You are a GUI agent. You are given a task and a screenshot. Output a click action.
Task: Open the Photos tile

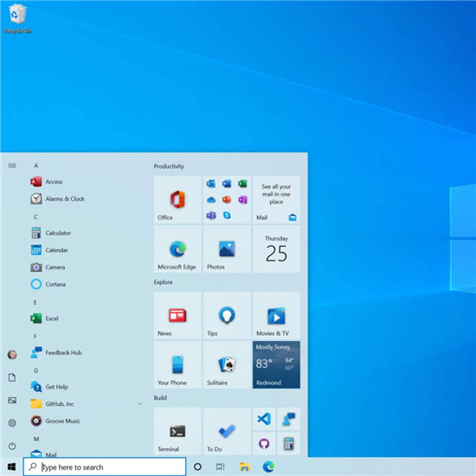coord(227,249)
